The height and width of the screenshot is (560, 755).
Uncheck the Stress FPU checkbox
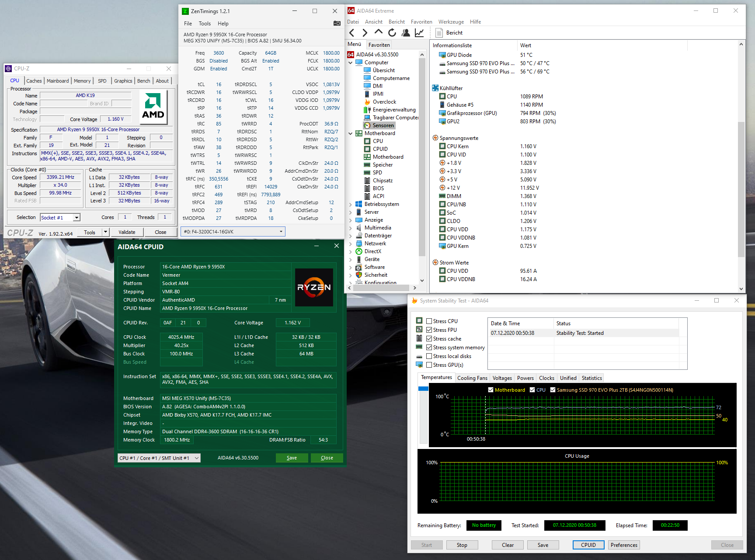(429, 330)
